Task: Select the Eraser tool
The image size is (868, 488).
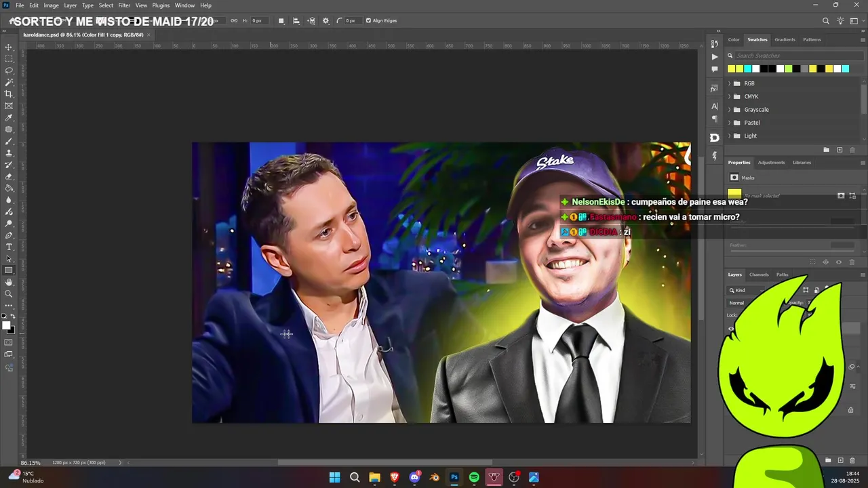Action: [x=9, y=176]
